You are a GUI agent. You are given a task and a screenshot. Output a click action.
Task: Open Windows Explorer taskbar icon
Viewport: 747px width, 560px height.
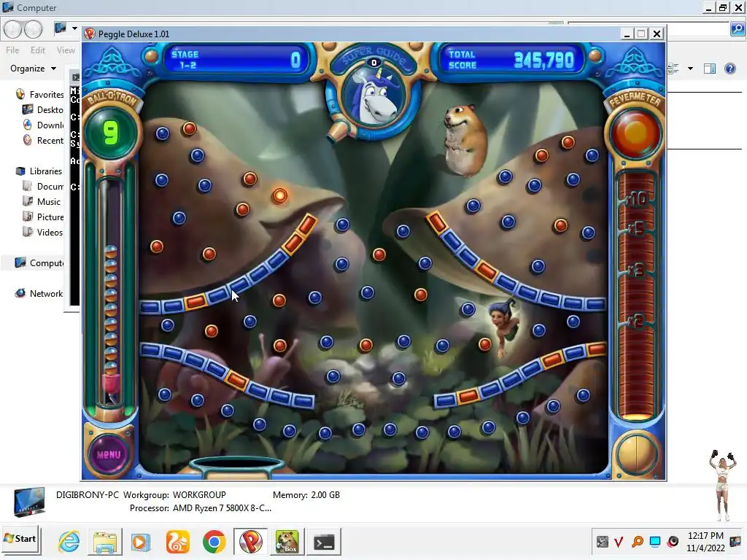[105, 542]
